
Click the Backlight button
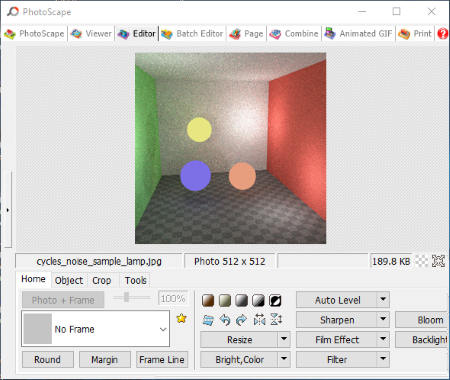(x=421, y=340)
